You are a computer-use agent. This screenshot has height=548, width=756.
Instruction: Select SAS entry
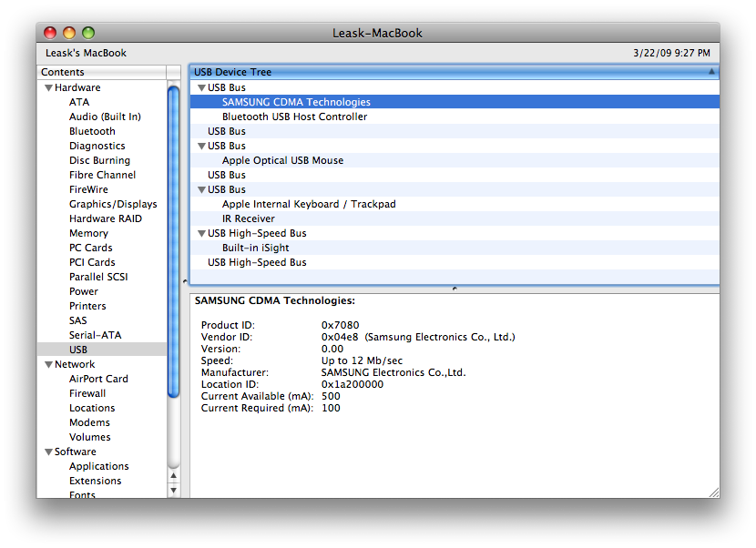pyautogui.click(x=77, y=320)
